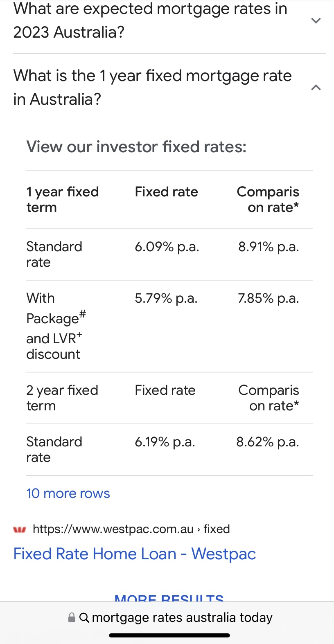Tap the lock icon in address bar
The image size is (334, 644).
tap(72, 617)
